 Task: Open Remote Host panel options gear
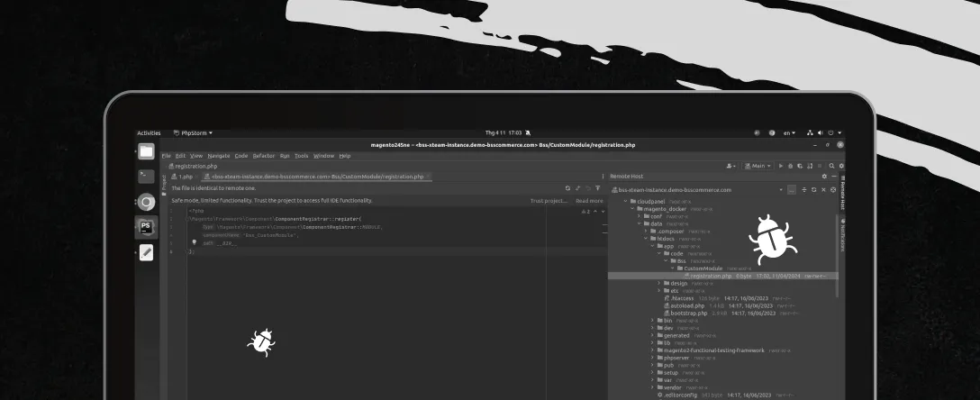pyautogui.click(x=824, y=177)
